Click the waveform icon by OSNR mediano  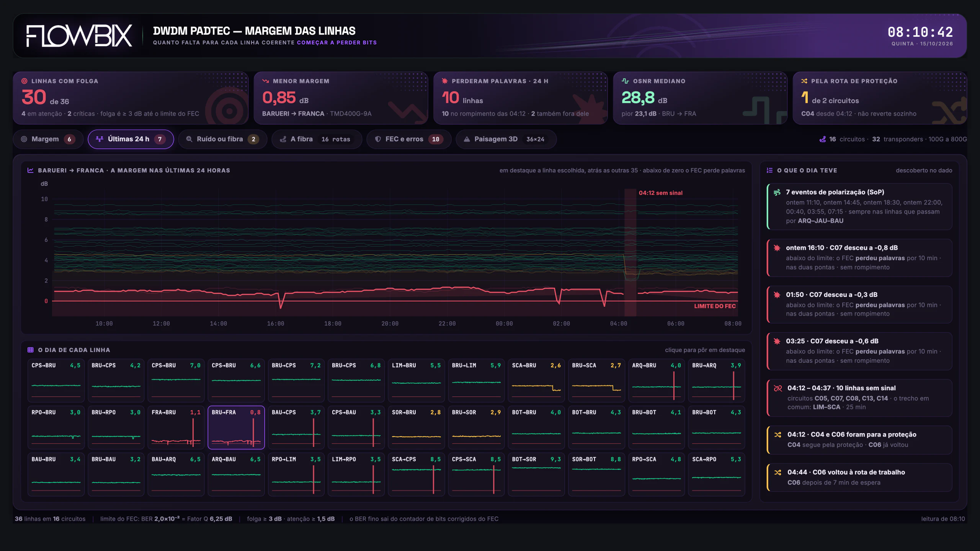pyautogui.click(x=625, y=81)
